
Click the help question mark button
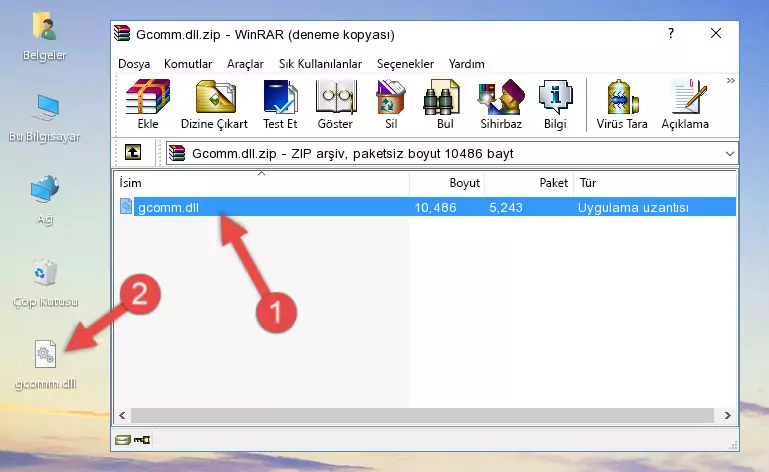(x=671, y=33)
